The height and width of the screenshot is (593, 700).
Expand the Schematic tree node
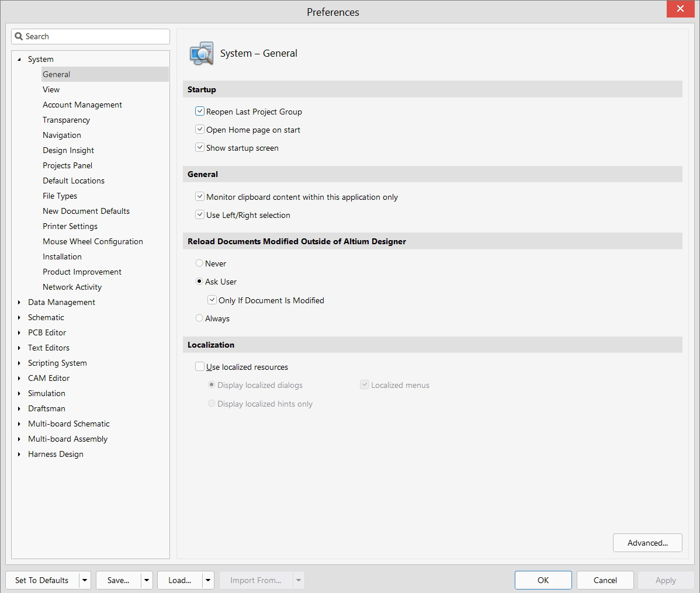tap(19, 317)
